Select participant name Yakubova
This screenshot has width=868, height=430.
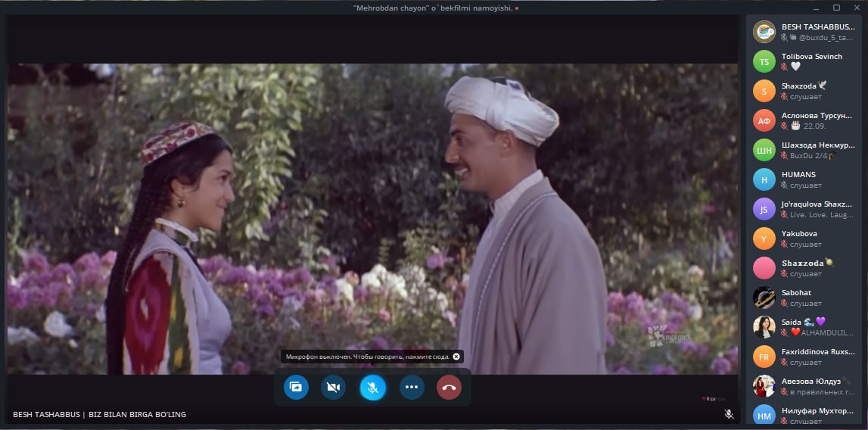(x=799, y=233)
